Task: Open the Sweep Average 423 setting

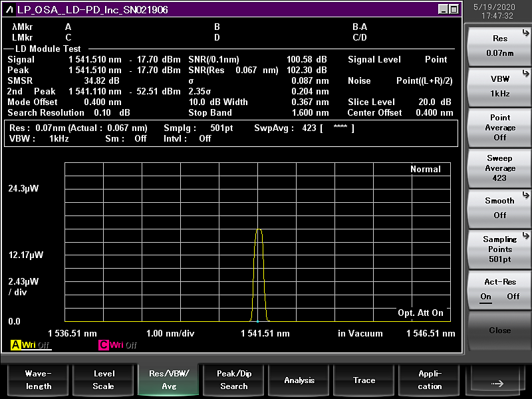Action: pos(499,168)
